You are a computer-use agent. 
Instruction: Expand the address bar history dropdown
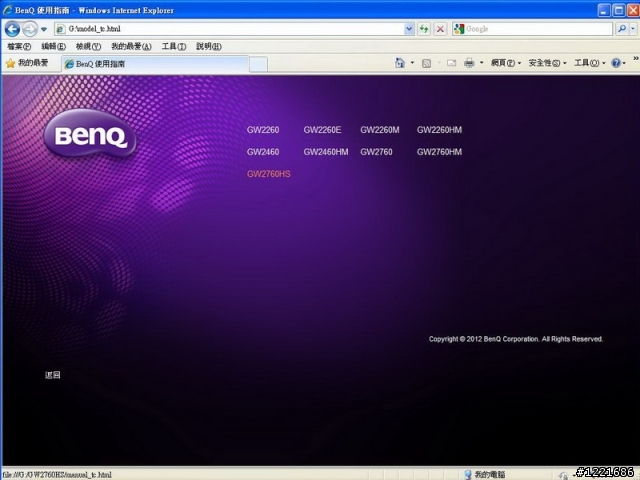pos(409,29)
